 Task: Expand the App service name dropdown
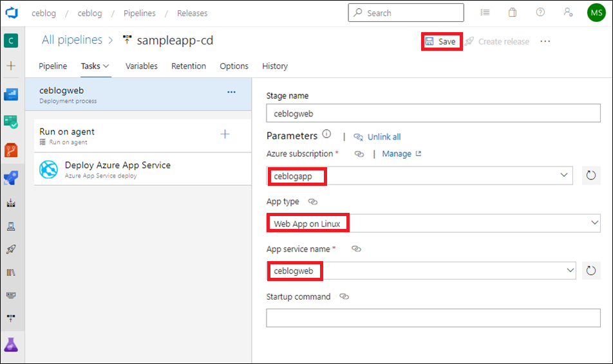pyautogui.click(x=571, y=270)
